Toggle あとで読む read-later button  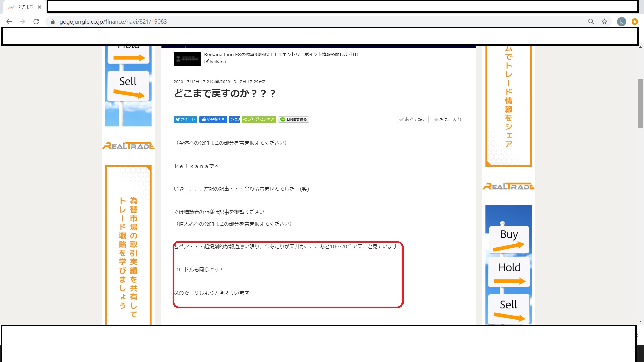(x=413, y=119)
